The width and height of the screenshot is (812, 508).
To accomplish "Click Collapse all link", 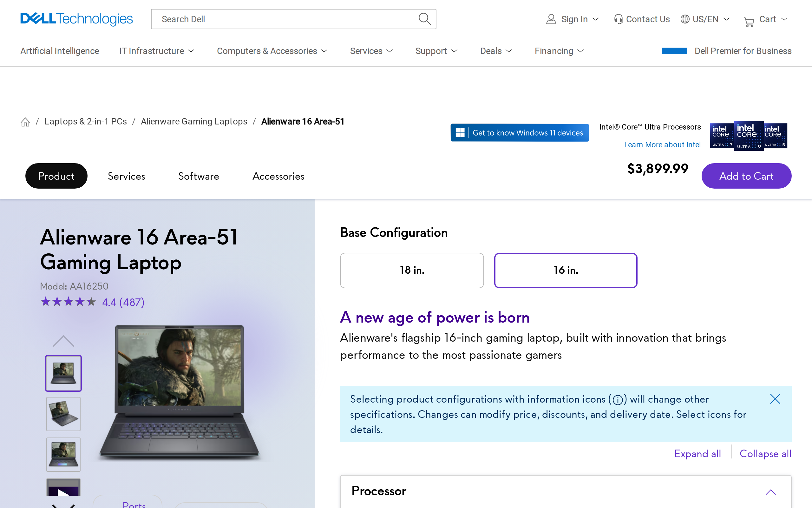I will click(765, 454).
